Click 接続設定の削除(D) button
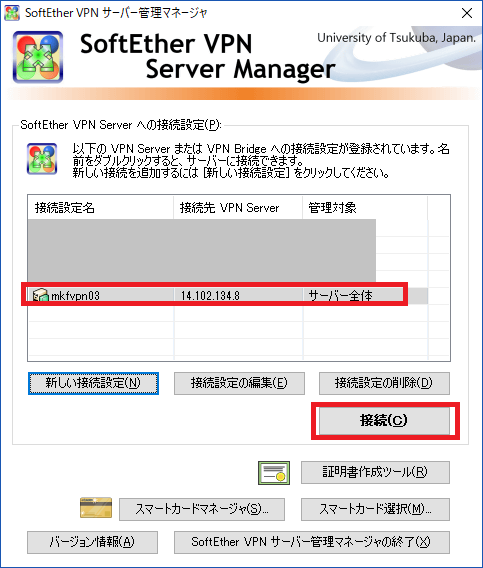 click(x=384, y=383)
